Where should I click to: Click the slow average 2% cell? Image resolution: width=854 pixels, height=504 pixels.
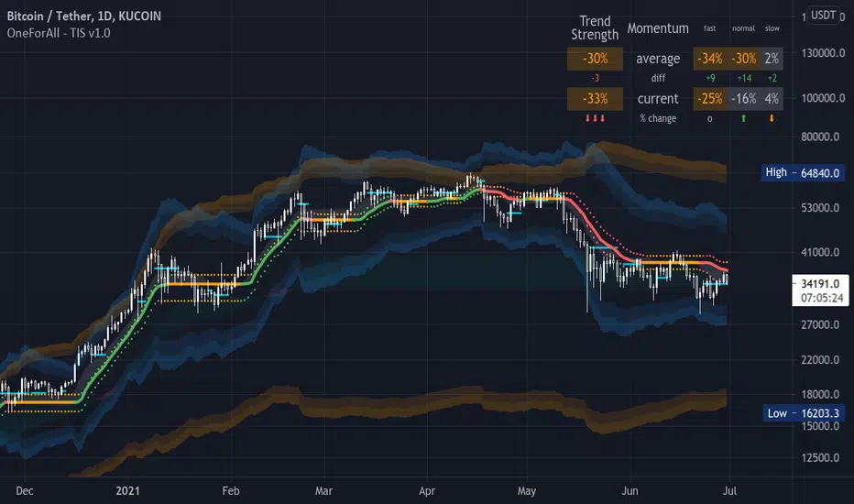tap(772, 59)
